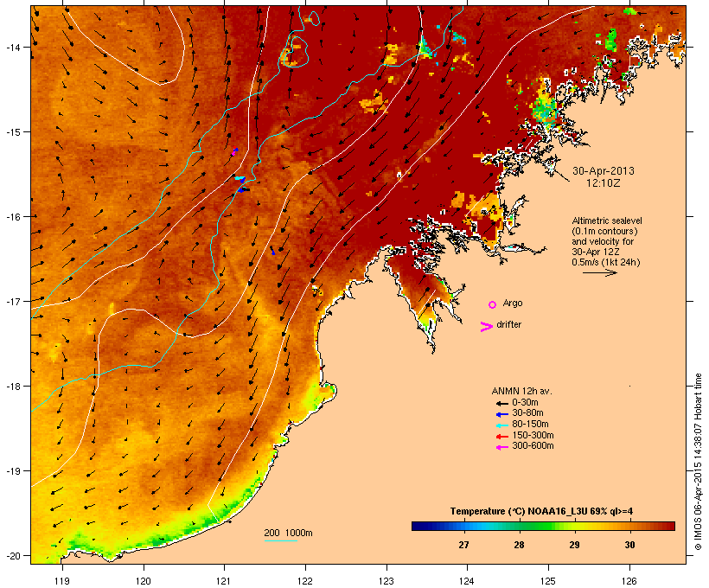The image size is (709, 588).
Task: Click the 'drifter' legend label
Action: 508,324
